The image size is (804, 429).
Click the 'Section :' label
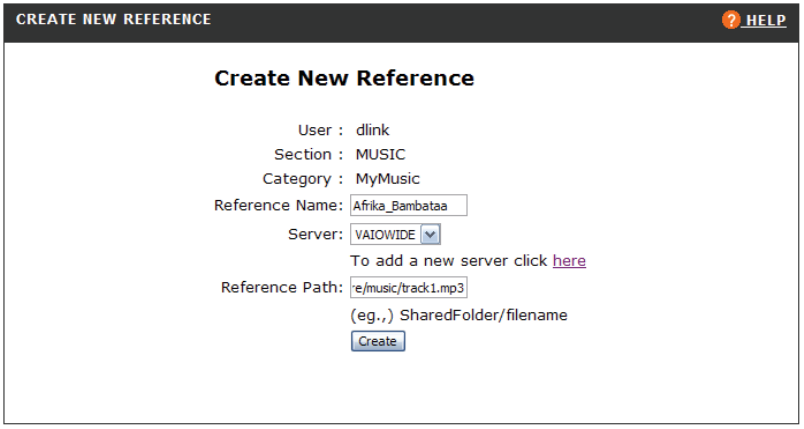point(308,154)
